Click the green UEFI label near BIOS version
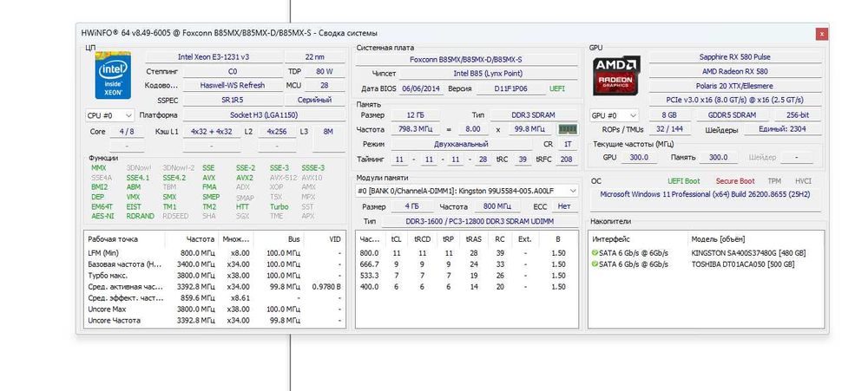 [557, 88]
